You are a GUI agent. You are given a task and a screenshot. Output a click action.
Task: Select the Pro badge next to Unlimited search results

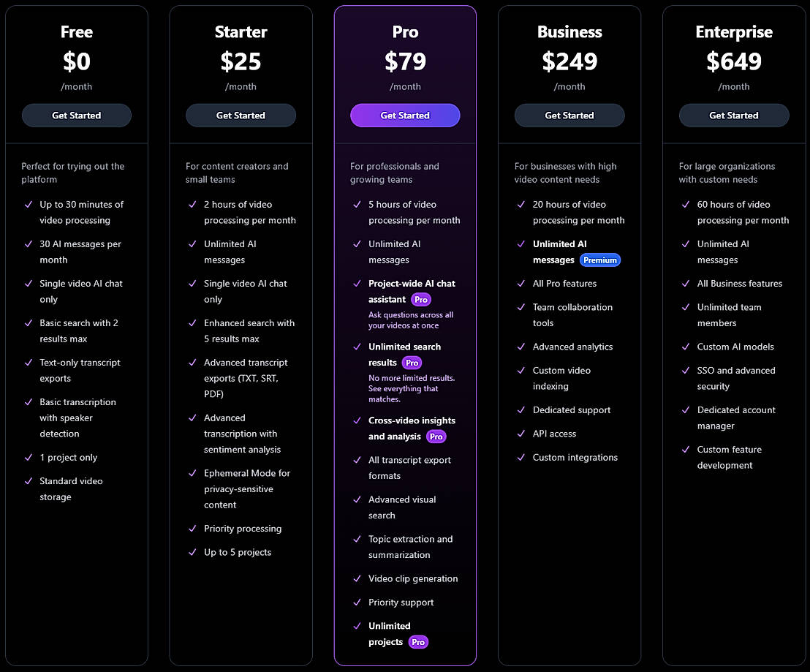point(412,363)
